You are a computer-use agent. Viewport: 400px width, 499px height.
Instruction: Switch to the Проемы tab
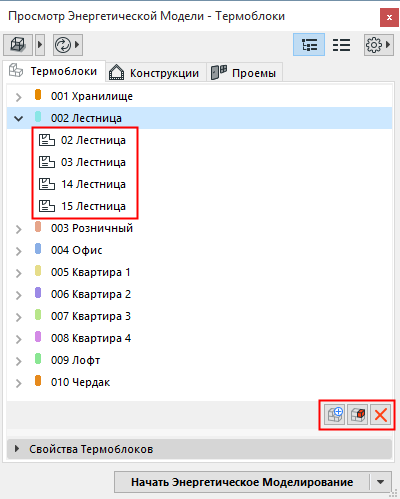tap(244, 73)
